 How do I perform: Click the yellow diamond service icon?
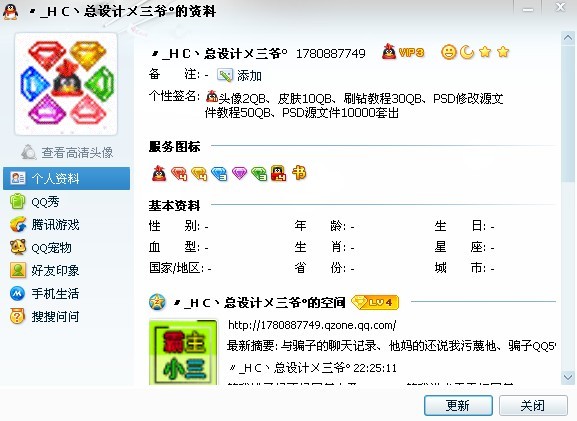[199, 173]
